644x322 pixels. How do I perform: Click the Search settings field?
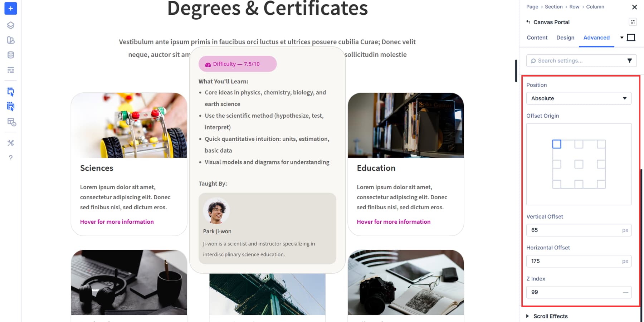pyautogui.click(x=576, y=61)
